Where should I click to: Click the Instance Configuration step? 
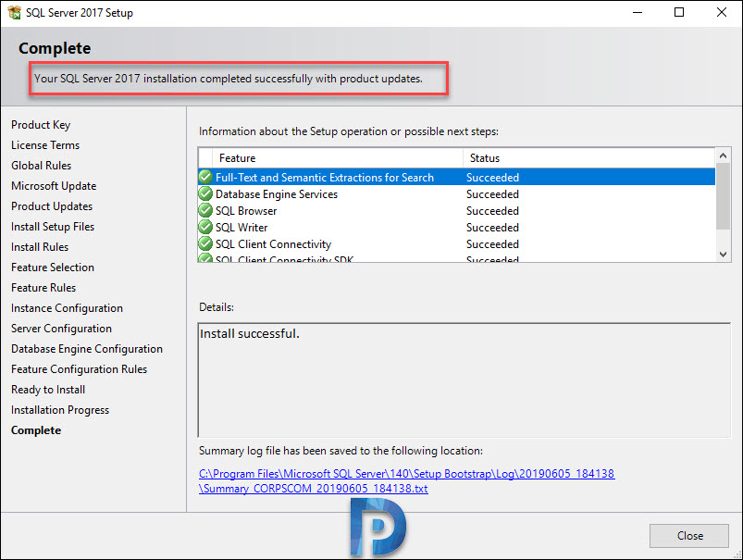67,308
